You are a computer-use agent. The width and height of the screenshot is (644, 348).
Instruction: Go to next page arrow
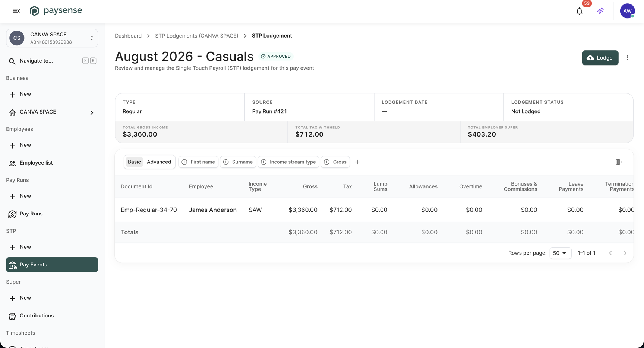pos(625,253)
